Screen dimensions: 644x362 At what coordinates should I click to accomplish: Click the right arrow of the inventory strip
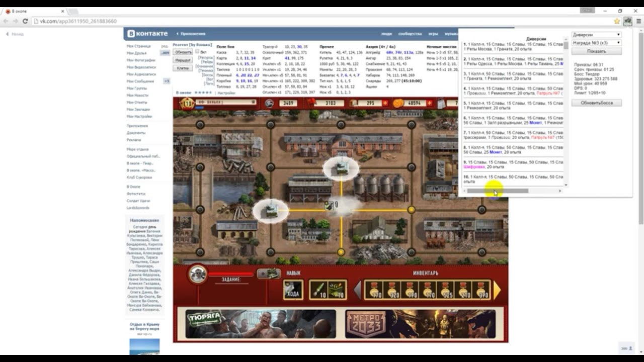(497, 290)
